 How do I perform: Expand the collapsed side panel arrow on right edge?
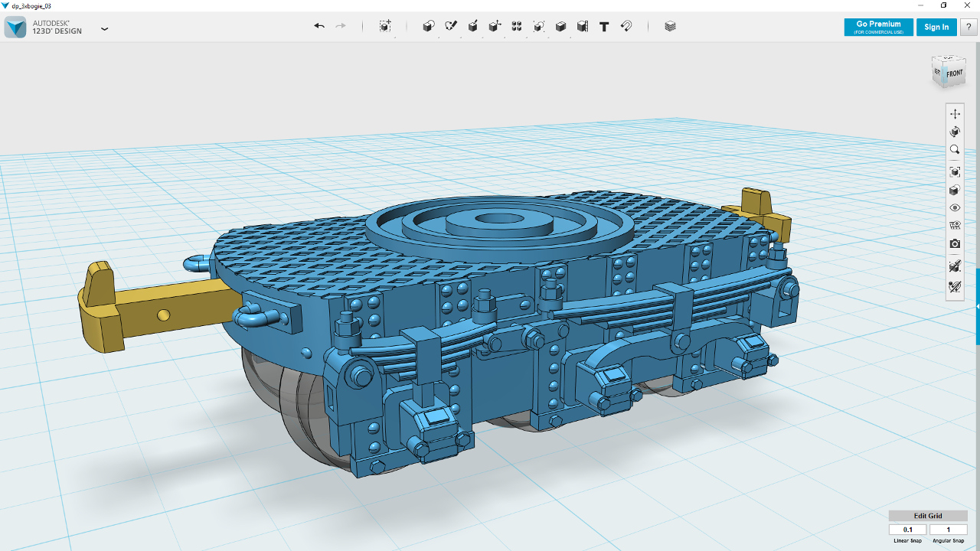978,306
